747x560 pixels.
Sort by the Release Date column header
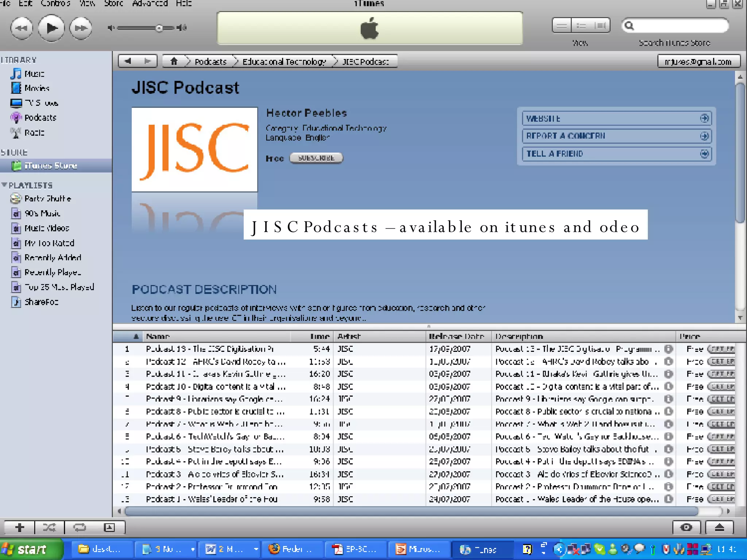pyautogui.click(x=458, y=337)
